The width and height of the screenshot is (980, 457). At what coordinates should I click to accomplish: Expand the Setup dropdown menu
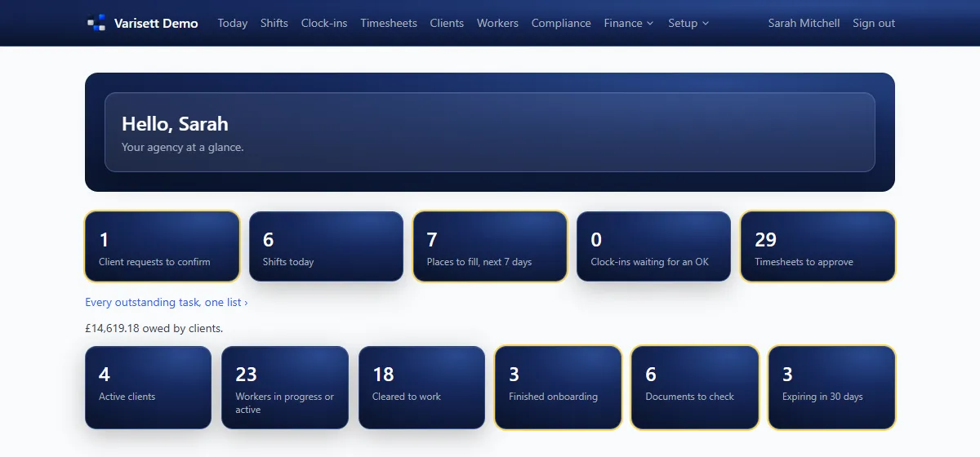click(x=688, y=23)
